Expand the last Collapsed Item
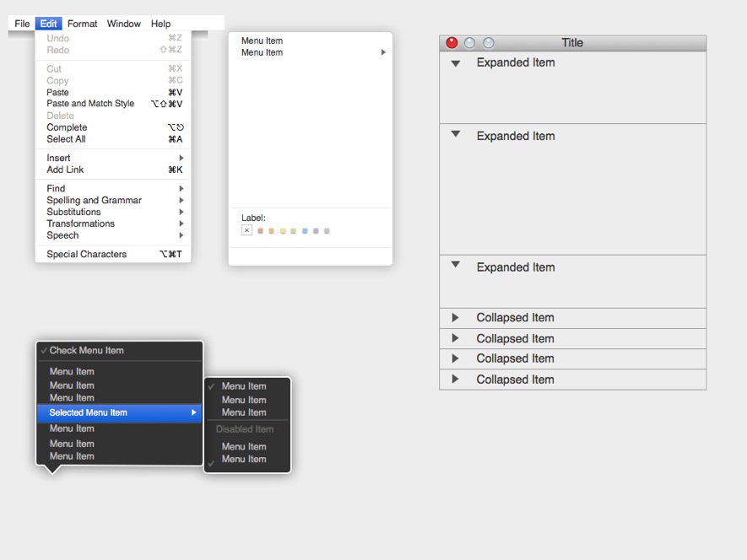The image size is (747, 560). click(454, 380)
